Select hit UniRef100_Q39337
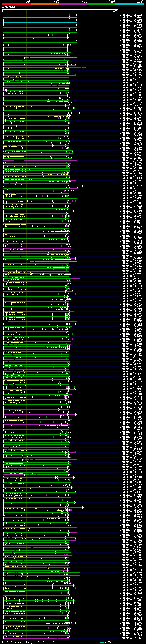146x644 pixels. pos(131,289)
